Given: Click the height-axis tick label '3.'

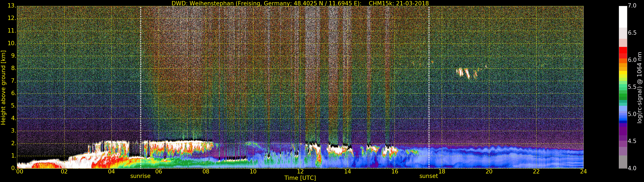Looking at the screenshot, I should point(13,131).
